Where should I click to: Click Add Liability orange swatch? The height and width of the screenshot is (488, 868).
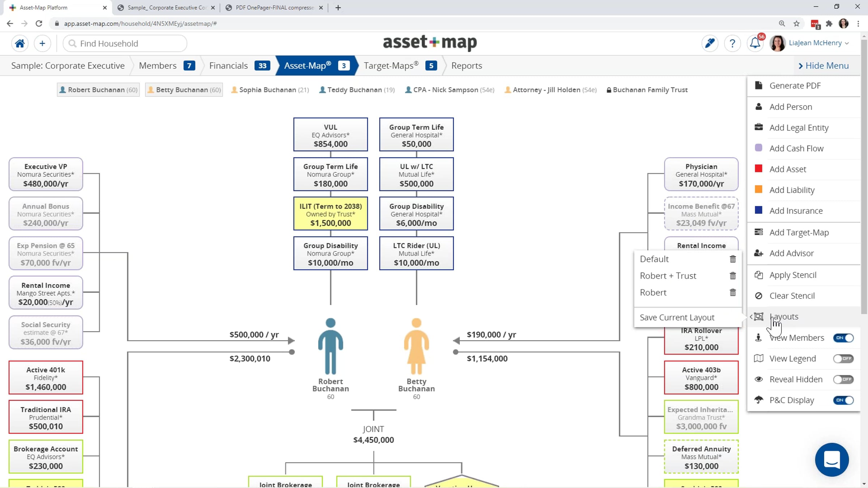pyautogui.click(x=759, y=189)
